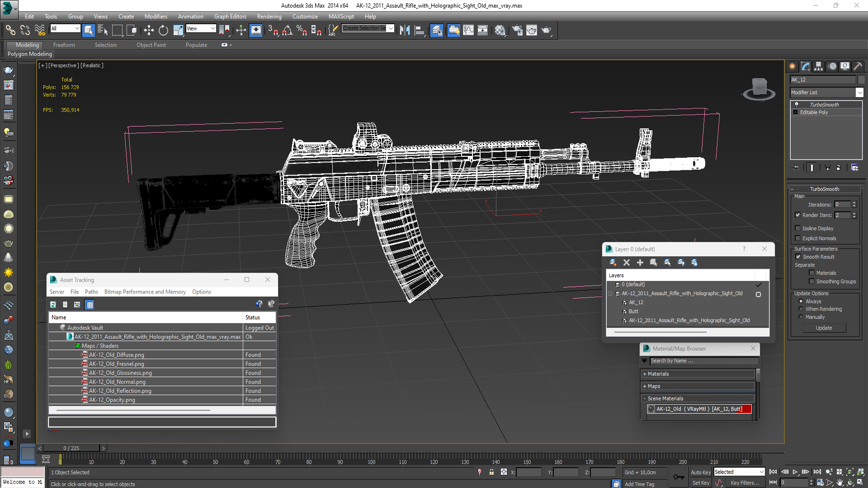Viewport: 868px width, 488px height.
Task: Click Delete layer X icon in Layer dialog
Action: click(627, 262)
